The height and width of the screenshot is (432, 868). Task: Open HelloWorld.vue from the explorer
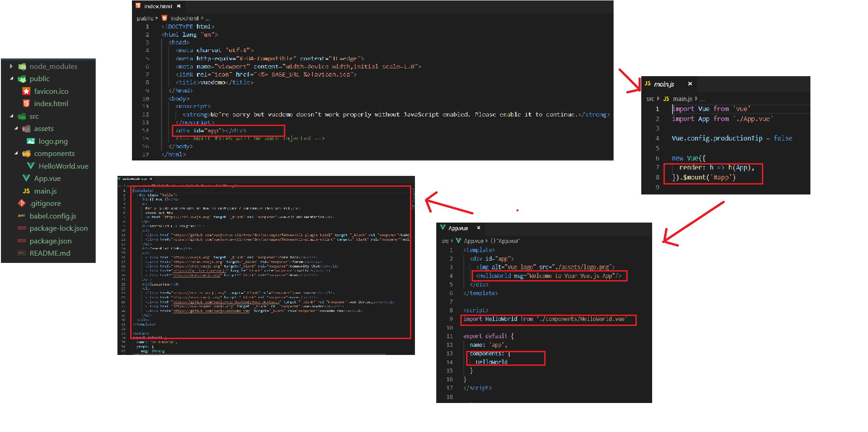point(63,166)
